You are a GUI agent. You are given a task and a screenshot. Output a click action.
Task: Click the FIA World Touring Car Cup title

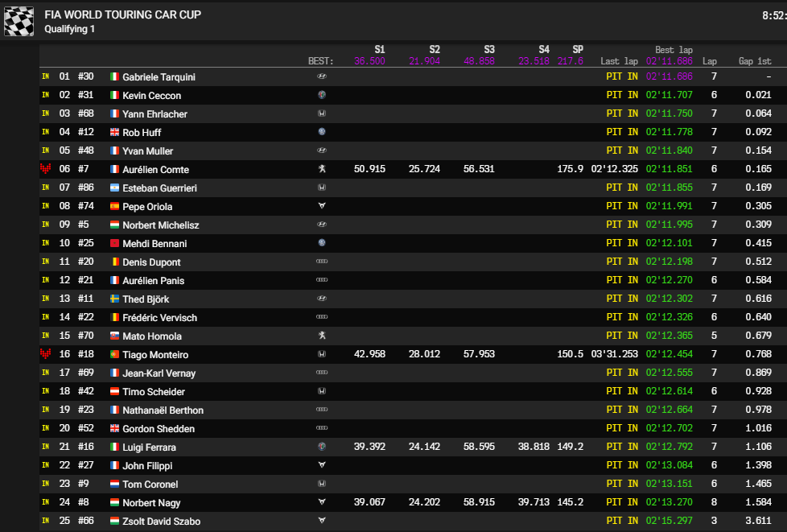point(122,14)
